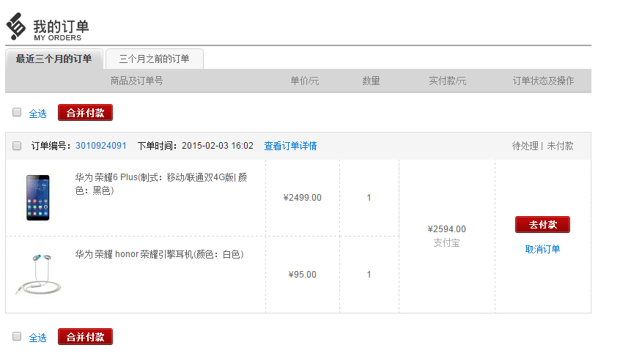Click the quantity 1 in the ¥95.00 row

coord(369,275)
